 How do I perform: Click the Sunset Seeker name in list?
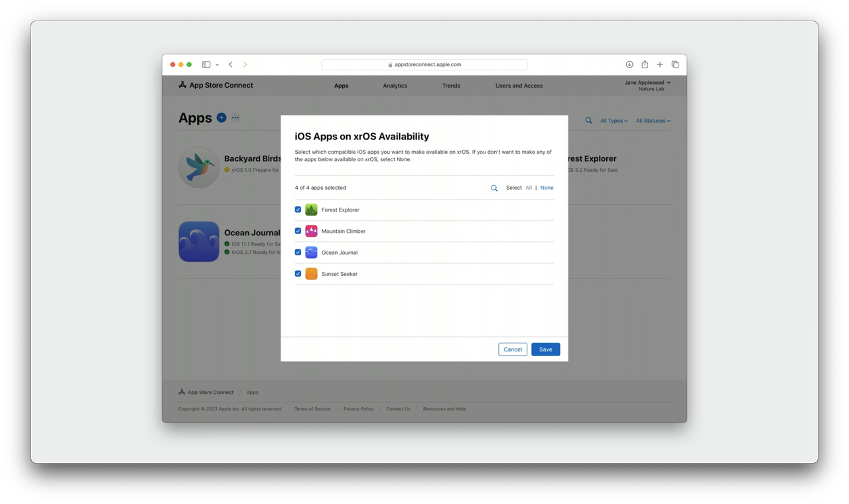point(340,274)
